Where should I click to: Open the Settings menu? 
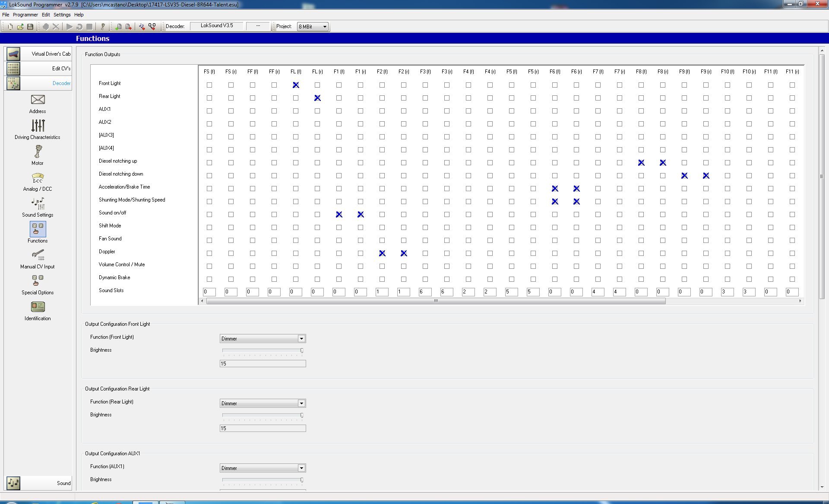[62, 15]
